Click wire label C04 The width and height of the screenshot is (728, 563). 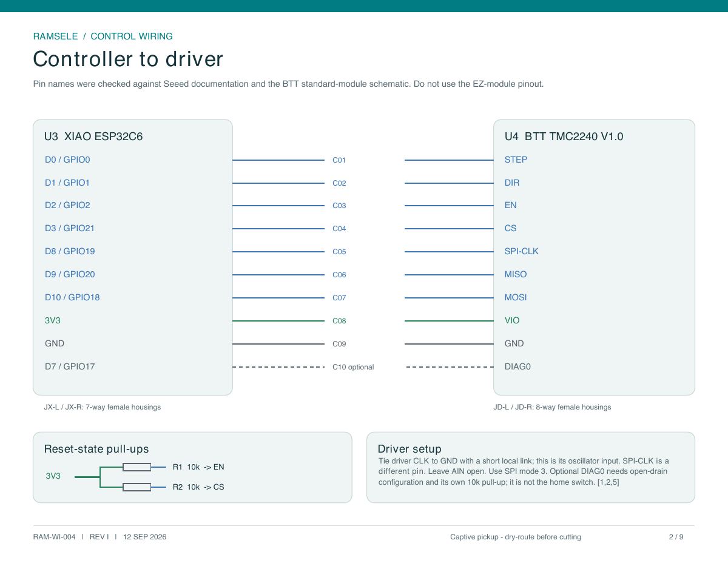339,229
